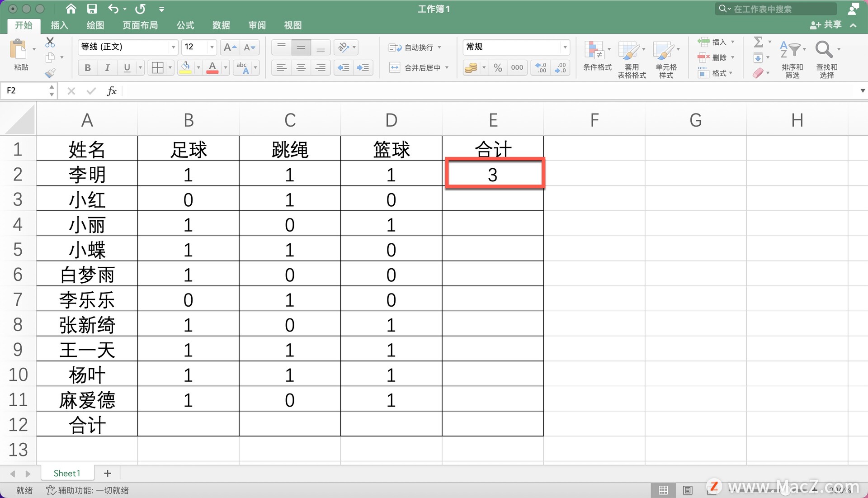The width and height of the screenshot is (868, 498).
Task: Center text horizontally
Action: [x=301, y=68]
